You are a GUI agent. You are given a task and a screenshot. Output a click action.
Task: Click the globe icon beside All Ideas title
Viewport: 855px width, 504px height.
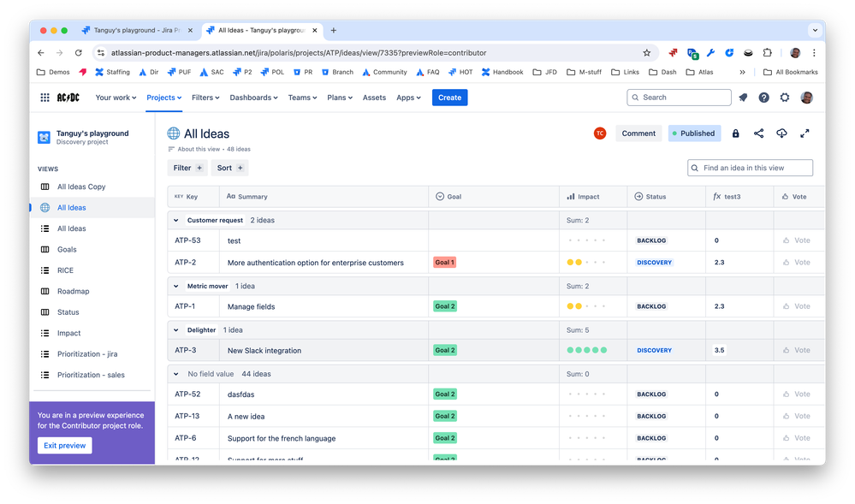(x=174, y=133)
